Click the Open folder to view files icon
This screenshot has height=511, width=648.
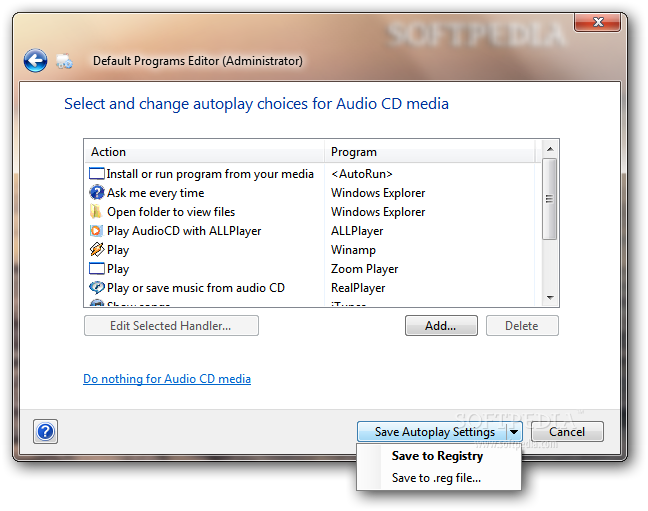coord(95,211)
